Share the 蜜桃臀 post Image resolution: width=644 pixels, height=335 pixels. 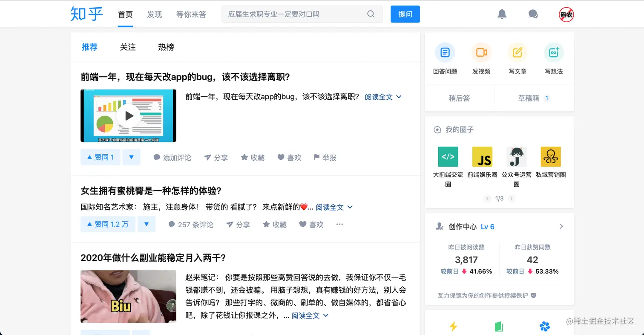(238, 224)
